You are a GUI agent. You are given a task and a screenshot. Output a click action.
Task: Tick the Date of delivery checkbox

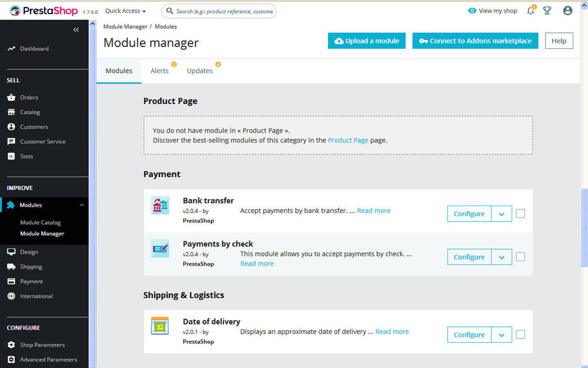coord(520,334)
